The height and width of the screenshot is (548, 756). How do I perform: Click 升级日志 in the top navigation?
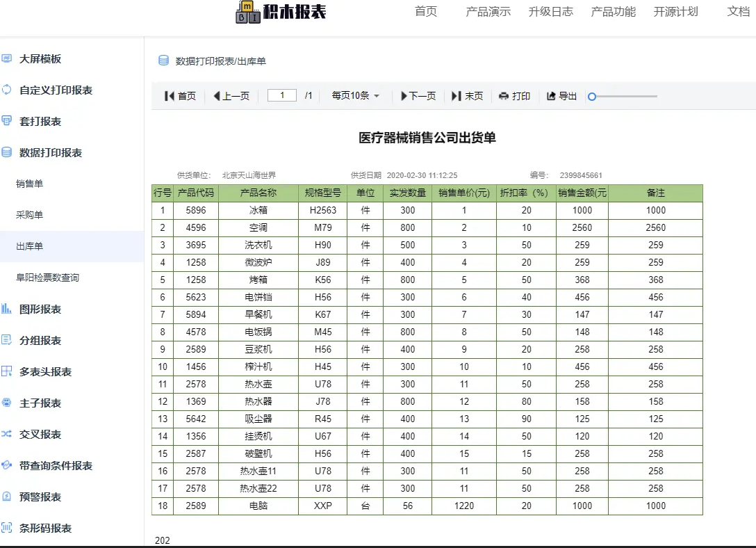(551, 12)
